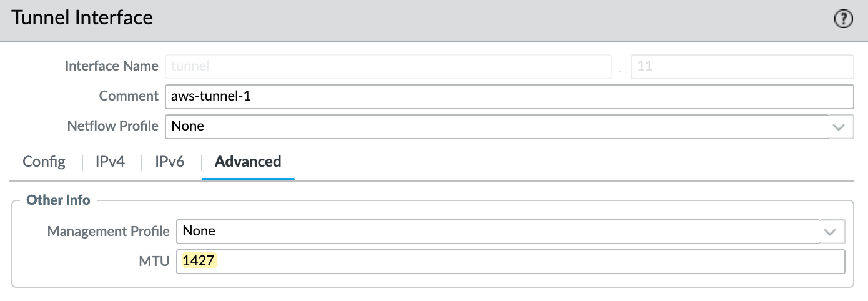Expand the Management Profile dropdown arrow
868x301 pixels.
832,231
